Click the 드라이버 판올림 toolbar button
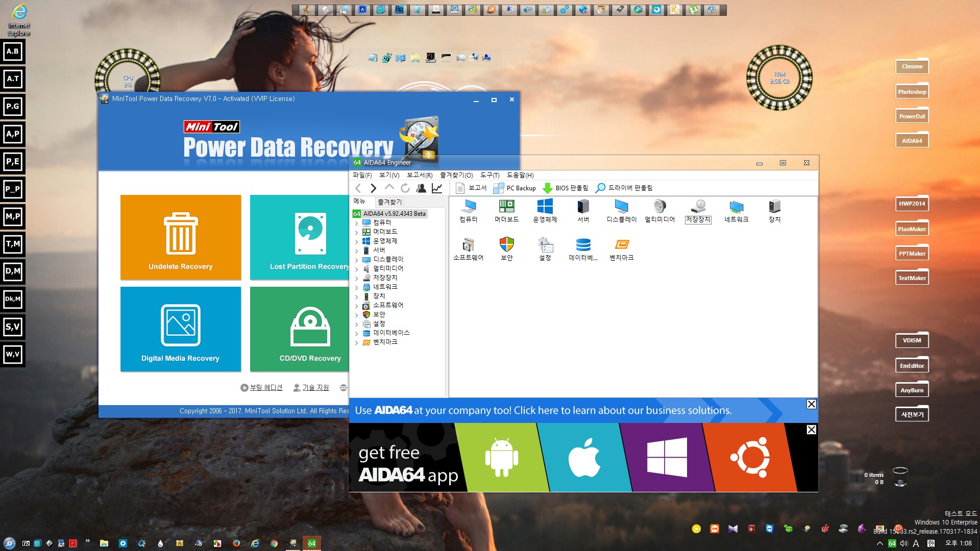The width and height of the screenshot is (980, 551). click(x=624, y=188)
